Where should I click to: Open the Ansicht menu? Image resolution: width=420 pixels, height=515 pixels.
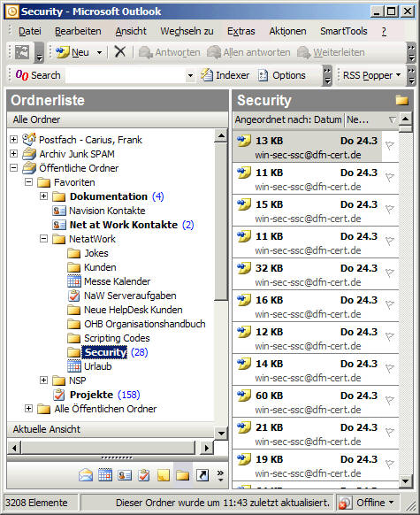131,31
